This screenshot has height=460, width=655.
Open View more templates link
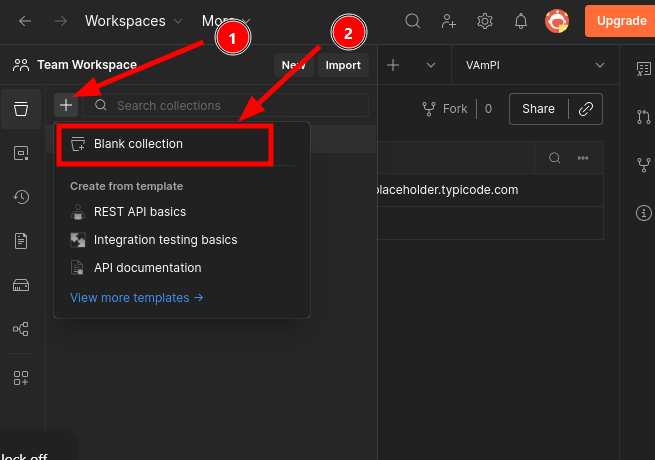(136, 298)
